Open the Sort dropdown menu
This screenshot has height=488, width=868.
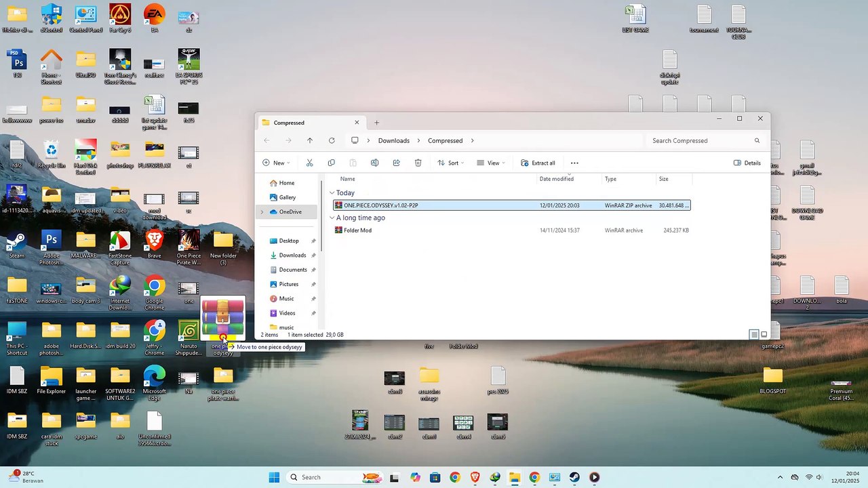[x=451, y=163]
